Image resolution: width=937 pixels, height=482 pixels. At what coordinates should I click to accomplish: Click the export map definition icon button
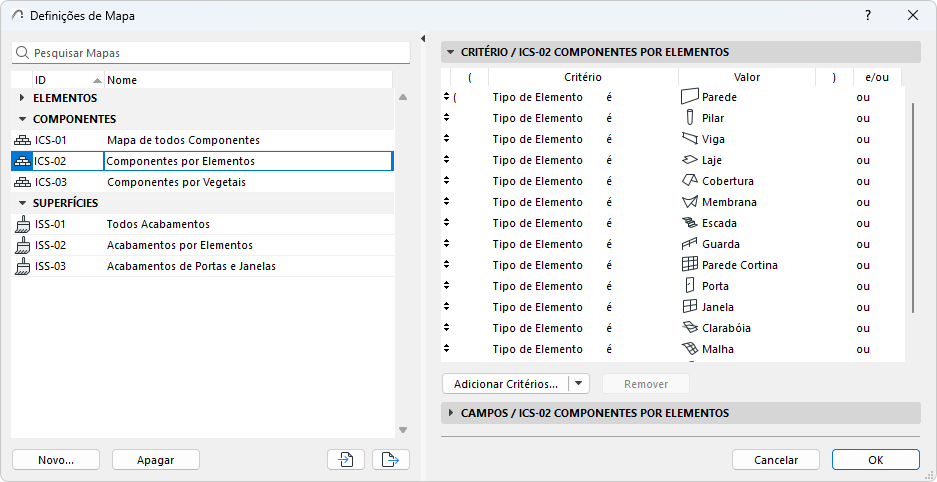pos(391,460)
